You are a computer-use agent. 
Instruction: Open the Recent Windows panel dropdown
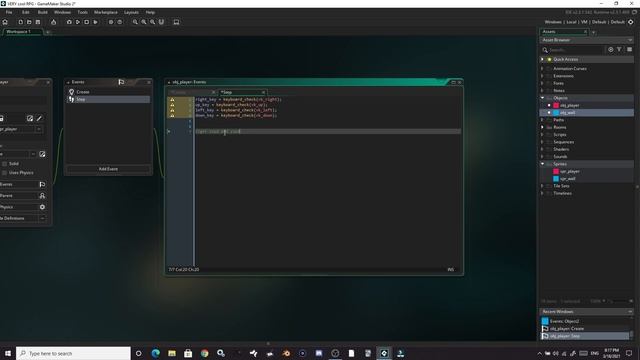point(630,311)
